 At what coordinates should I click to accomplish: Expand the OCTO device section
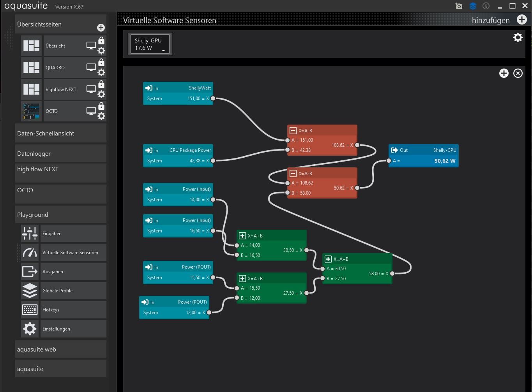(x=61, y=194)
